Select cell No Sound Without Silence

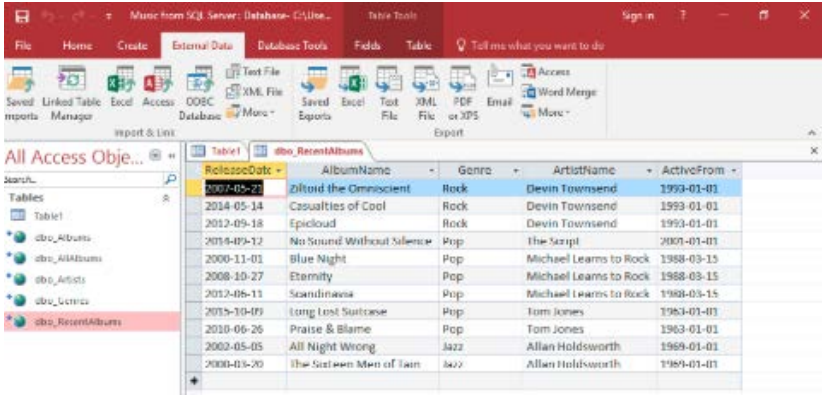[363, 241]
